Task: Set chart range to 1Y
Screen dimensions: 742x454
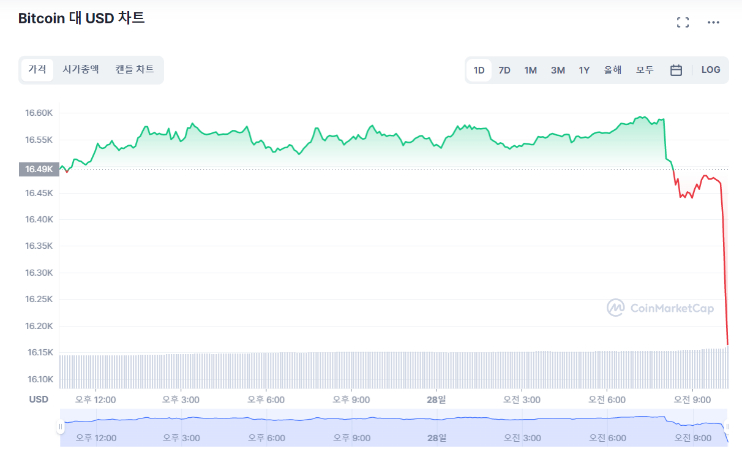Action: (x=584, y=70)
